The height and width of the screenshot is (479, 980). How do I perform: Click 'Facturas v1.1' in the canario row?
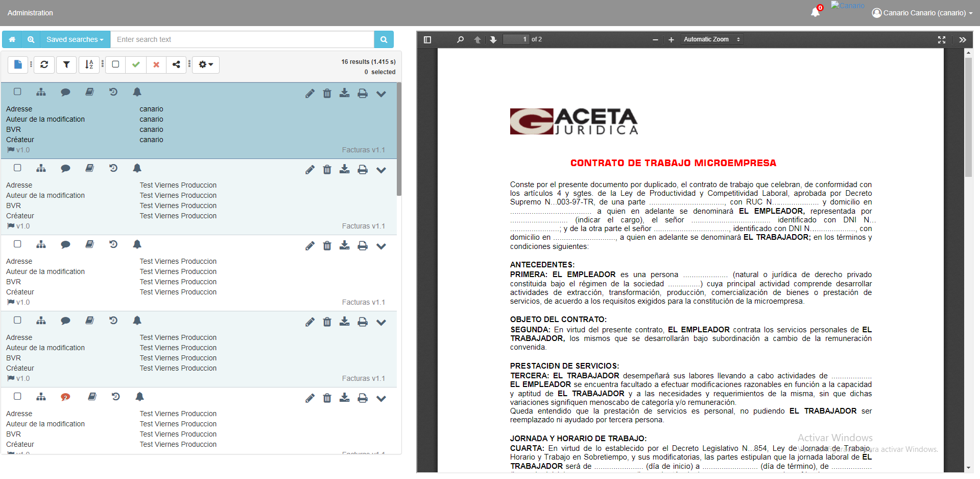tap(364, 150)
